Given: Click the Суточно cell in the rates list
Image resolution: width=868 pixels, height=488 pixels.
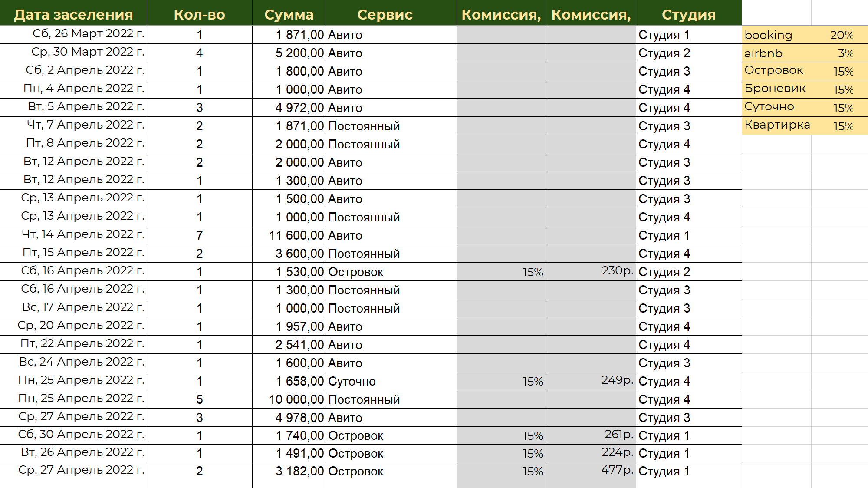Looking at the screenshot, I should click(776, 108).
